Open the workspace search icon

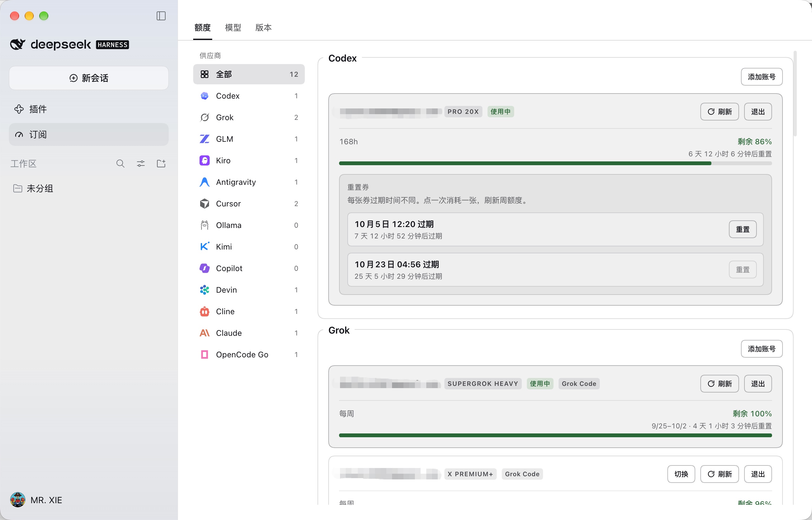point(120,164)
